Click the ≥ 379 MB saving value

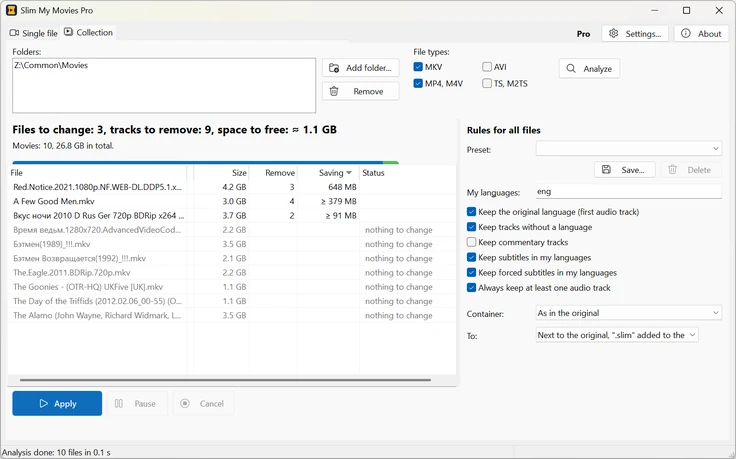tap(338, 201)
